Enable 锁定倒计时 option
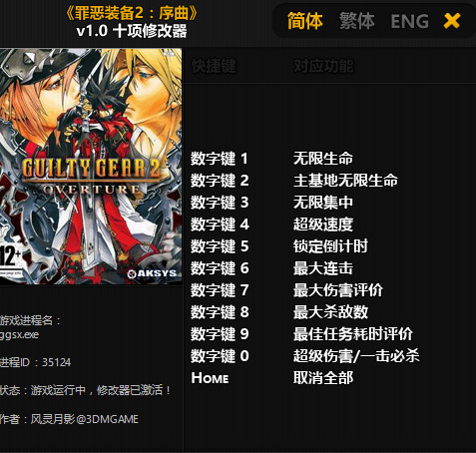The image size is (476, 453). tap(330, 246)
